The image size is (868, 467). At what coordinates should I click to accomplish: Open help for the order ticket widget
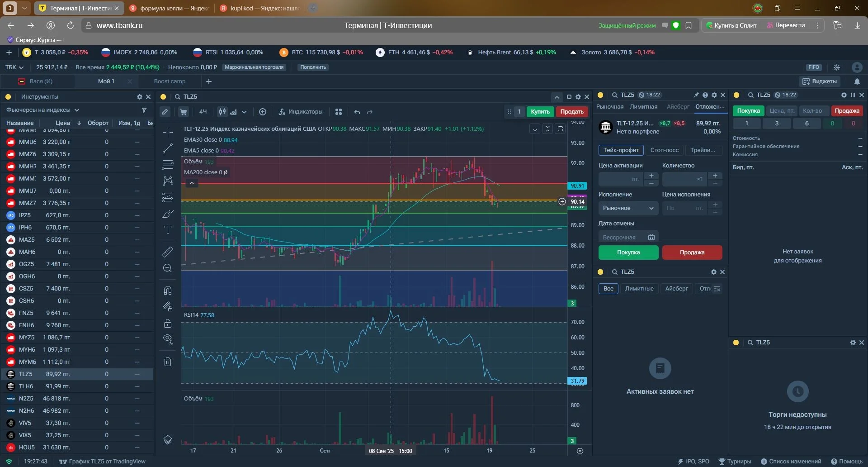[x=705, y=95]
